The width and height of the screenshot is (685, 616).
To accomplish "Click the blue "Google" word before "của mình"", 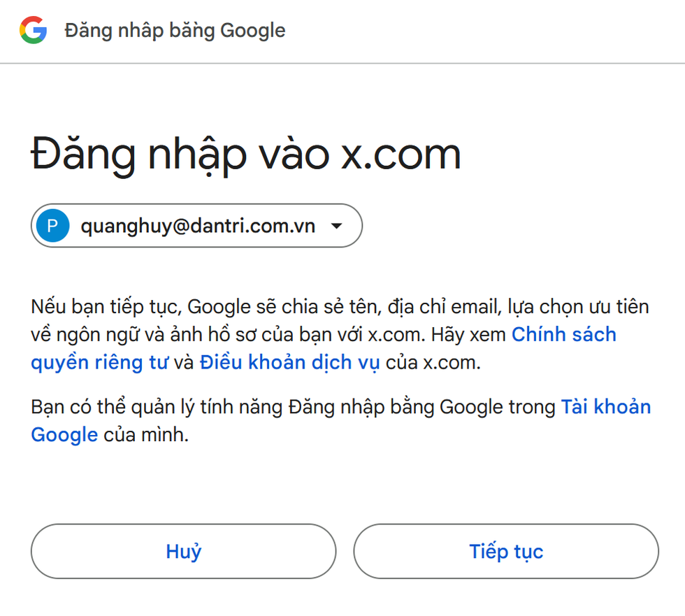I will pyautogui.click(x=64, y=435).
